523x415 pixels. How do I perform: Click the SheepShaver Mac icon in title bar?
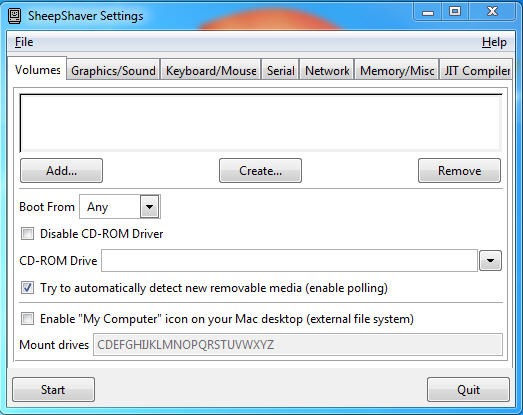coord(14,16)
